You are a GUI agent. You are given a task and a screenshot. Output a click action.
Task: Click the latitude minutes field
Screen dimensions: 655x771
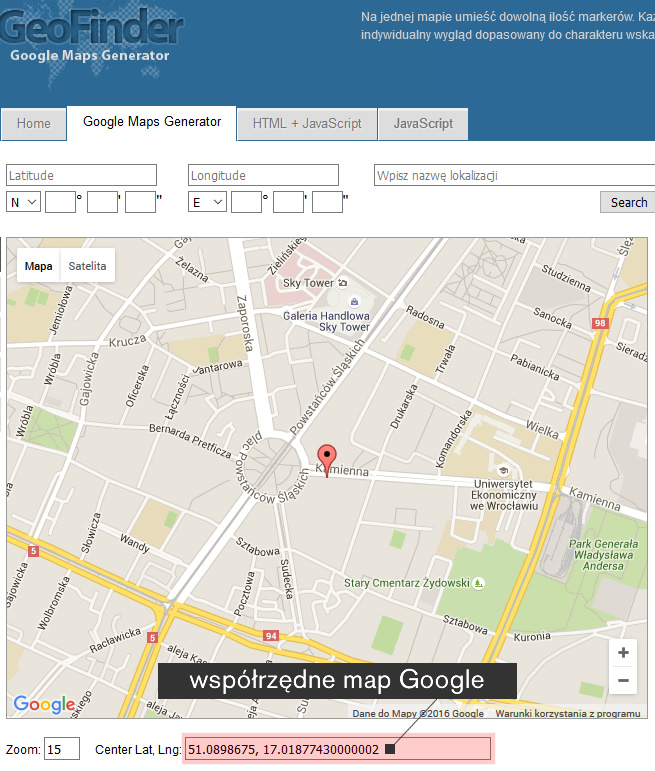(x=102, y=202)
